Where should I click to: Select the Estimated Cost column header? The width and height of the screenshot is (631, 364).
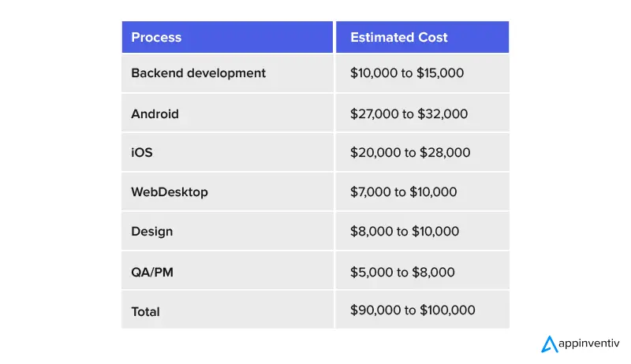pos(398,37)
